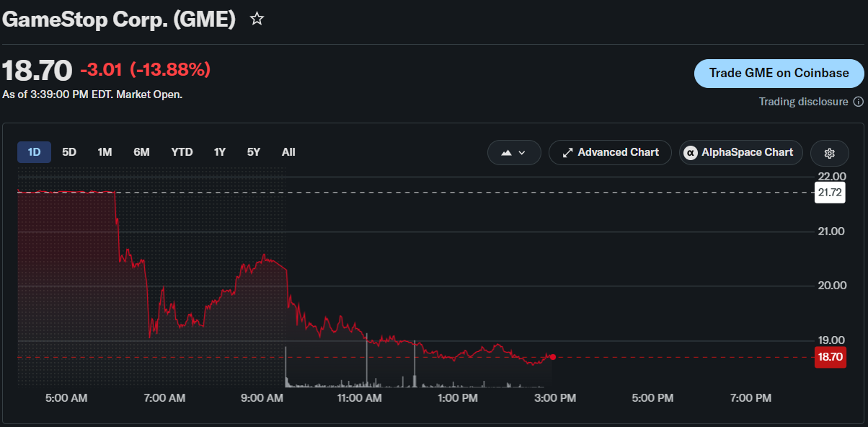Click the Trading disclosure info icon

point(858,102)
